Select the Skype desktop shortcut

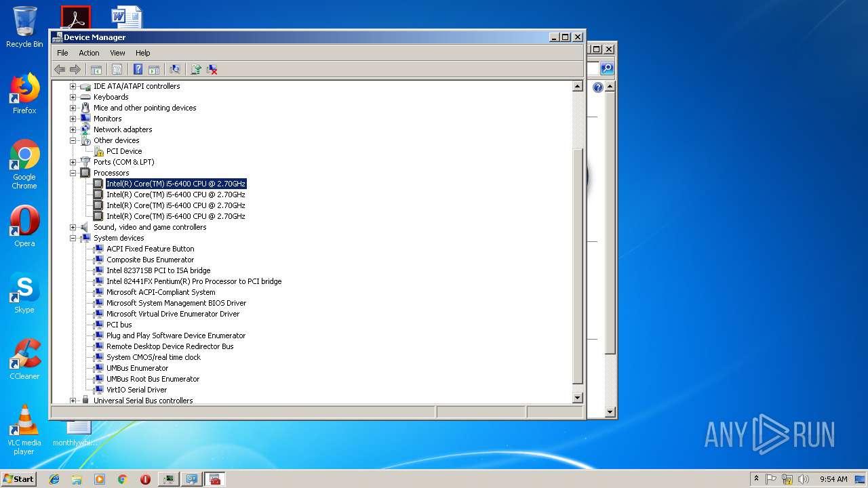coord(24,293)
